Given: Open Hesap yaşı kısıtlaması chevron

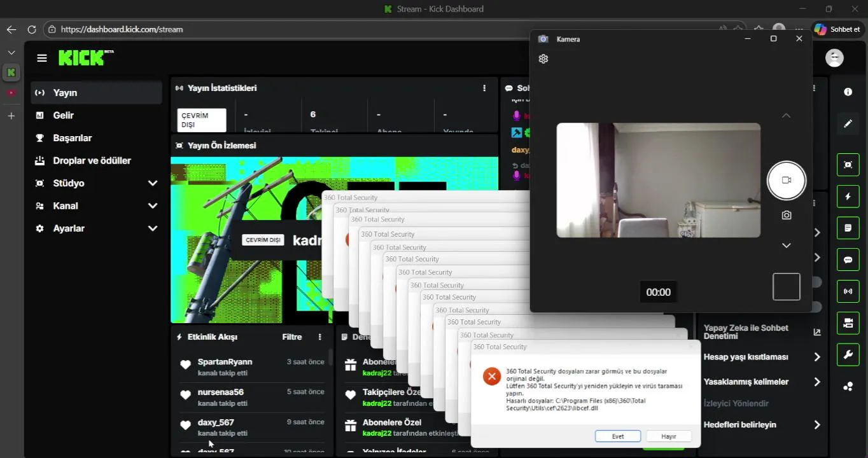Looking at the screenshot, I should (x=817, y=357).
